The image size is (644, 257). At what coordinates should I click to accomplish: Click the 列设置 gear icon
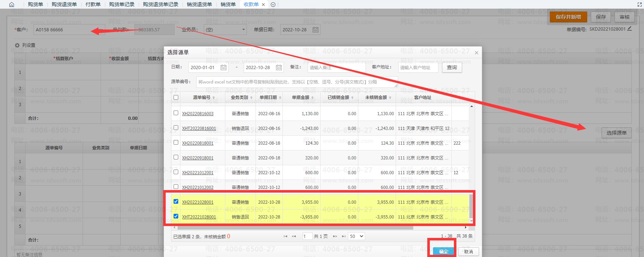point(17,45)
